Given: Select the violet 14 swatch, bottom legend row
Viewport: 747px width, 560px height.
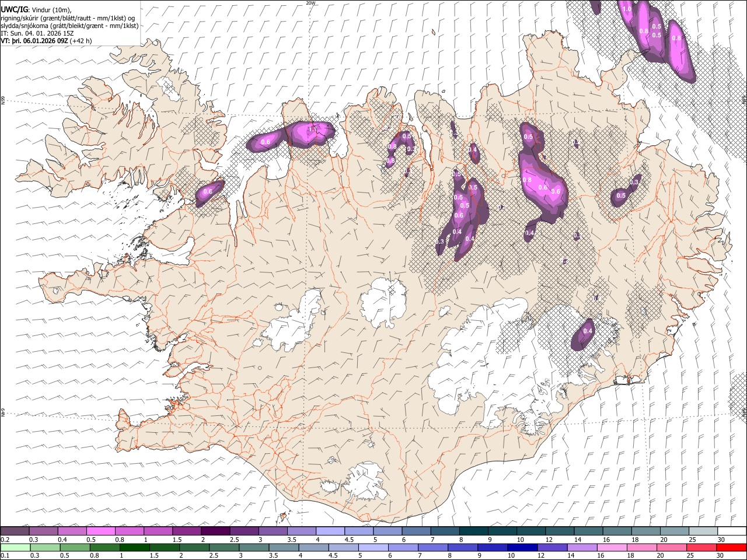Looking at the screenshot, I should click(x=582, y=547).
